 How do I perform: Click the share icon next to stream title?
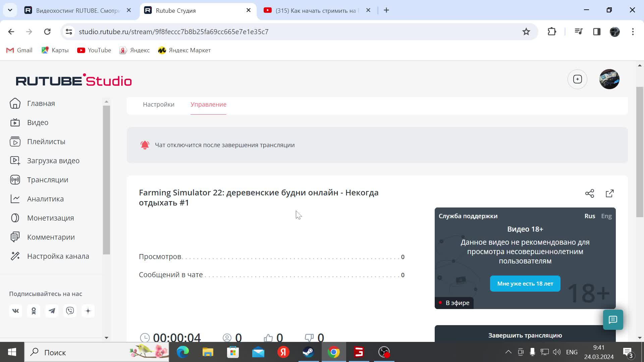(589, 193)
